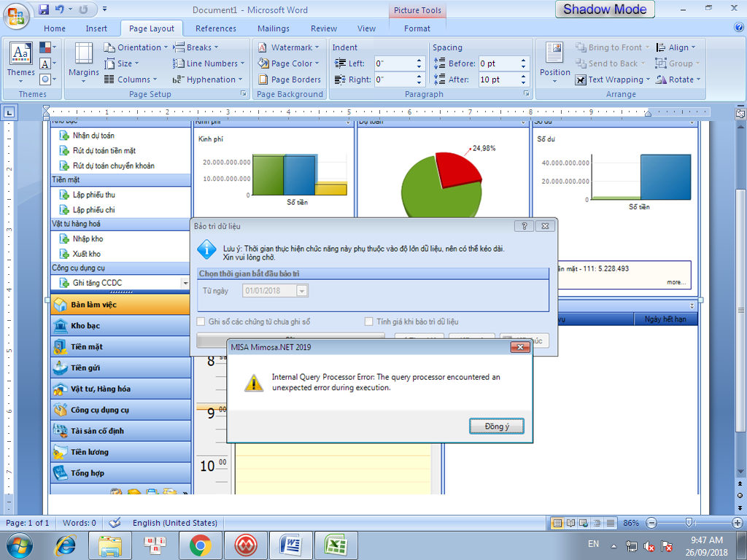The height and width of the screenshot is (560, 747).
Task: Open Customize Quick Access Toolbar arrow
Action: [105, 9]
